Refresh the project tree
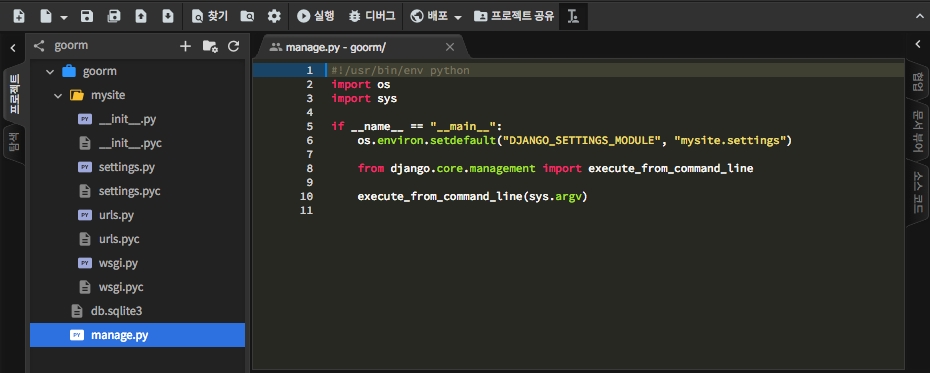 pyautogui.click(x=234, y=46)
